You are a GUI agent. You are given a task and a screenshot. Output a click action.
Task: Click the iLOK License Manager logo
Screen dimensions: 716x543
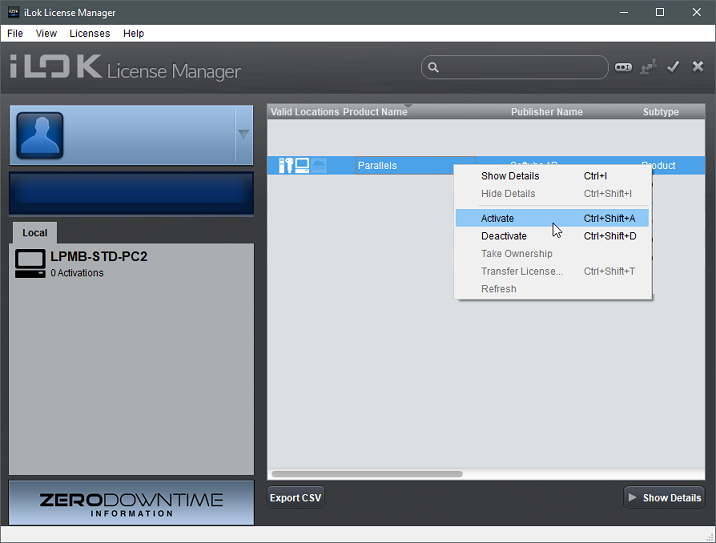(x=125, y=68)
